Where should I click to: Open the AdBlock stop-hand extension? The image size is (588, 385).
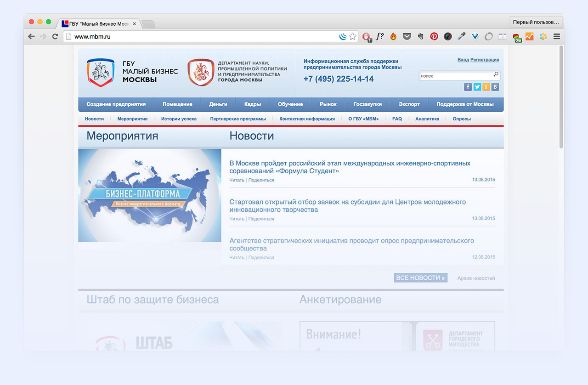coord(366,37)
